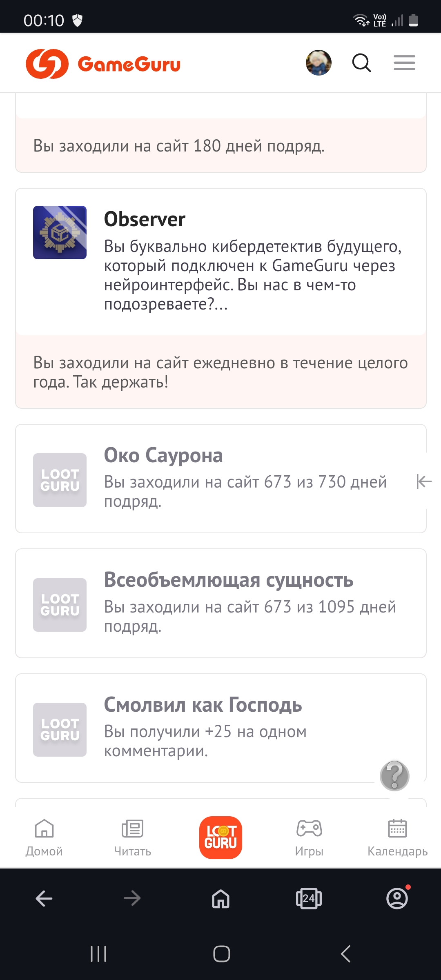The image size is (441, 980).
Task: Open the Календарь tab
Action: pyautogui.click(x=397, y=837)
